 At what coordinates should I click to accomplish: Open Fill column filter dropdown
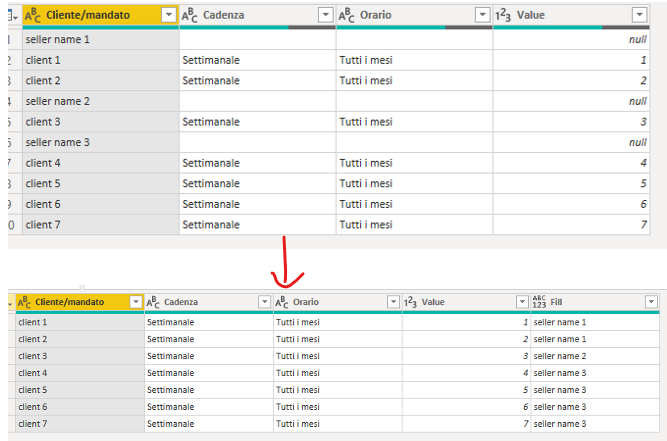click(651, 302)
